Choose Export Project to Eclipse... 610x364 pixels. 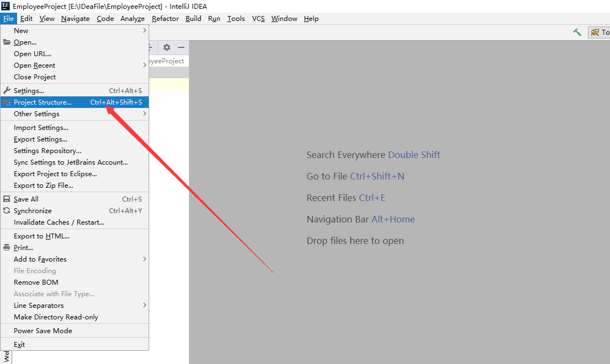(x=75, y=173)
